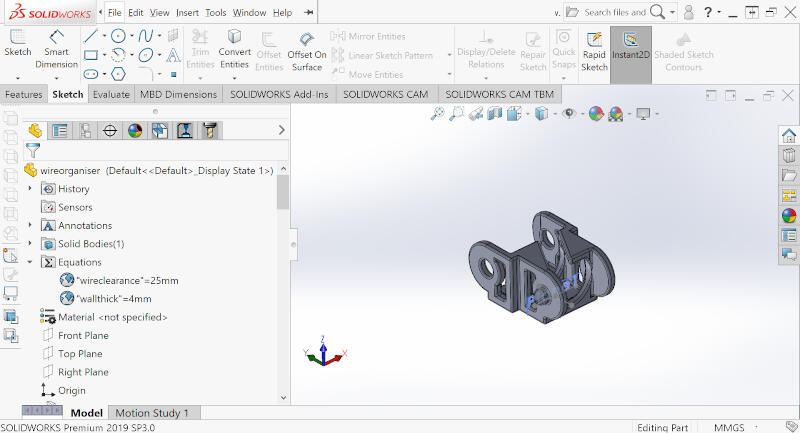Image resolution: width=800 pixels, height=433 pixels.
Task: Switch to Features tab
Action: tap(23, 94)
